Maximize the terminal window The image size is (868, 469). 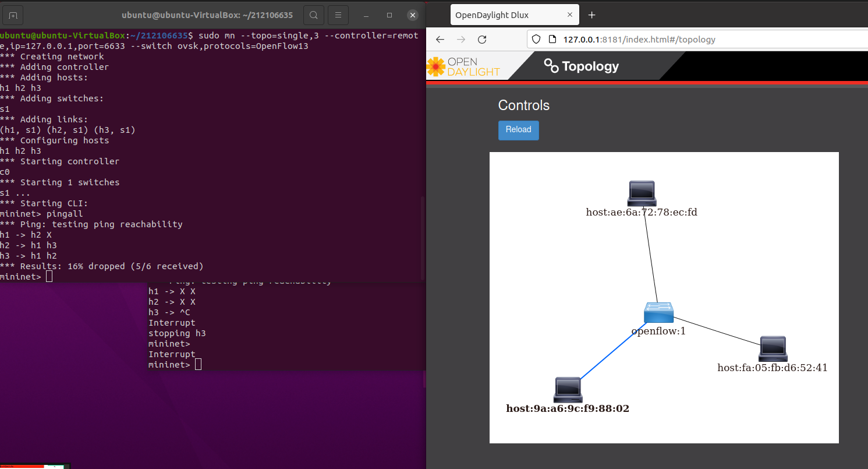[x=389, y=15]
